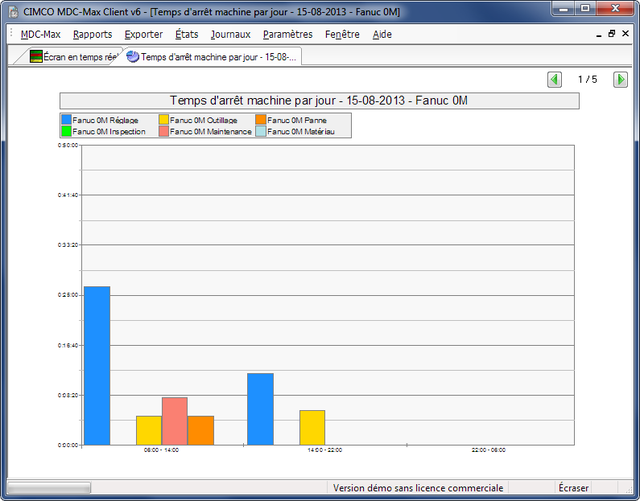Open the Aide menu

pyautogui.click(x=382, y=35)
